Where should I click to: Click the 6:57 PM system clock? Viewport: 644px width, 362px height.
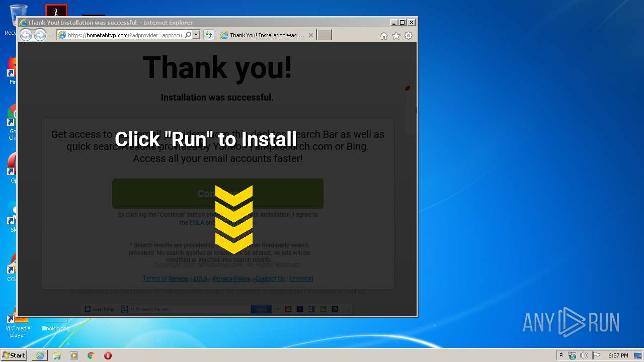[618, 355]
